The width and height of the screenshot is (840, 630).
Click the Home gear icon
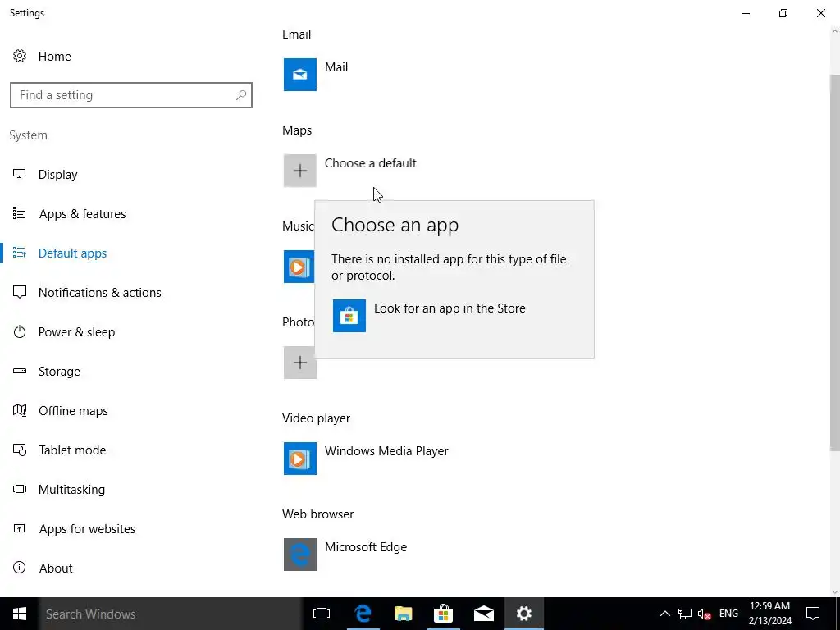20,57
